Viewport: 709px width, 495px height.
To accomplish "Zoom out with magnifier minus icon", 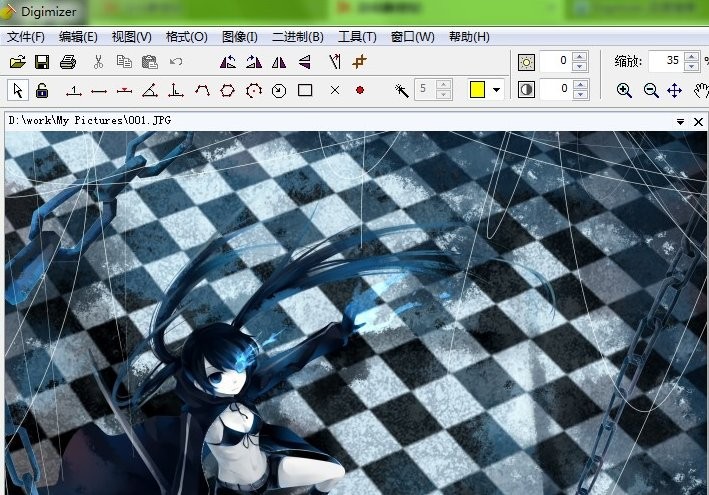I will point(651,90).
